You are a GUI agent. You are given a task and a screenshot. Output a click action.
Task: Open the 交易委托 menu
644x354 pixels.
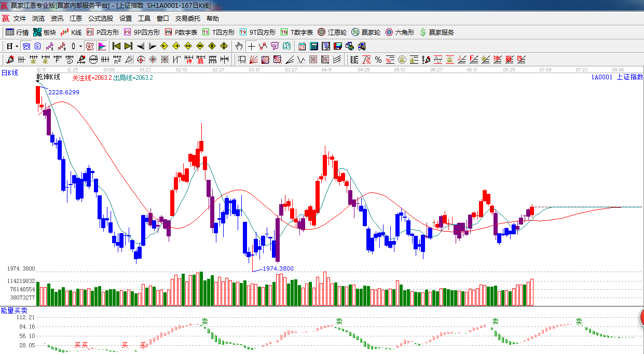(187, 18)
